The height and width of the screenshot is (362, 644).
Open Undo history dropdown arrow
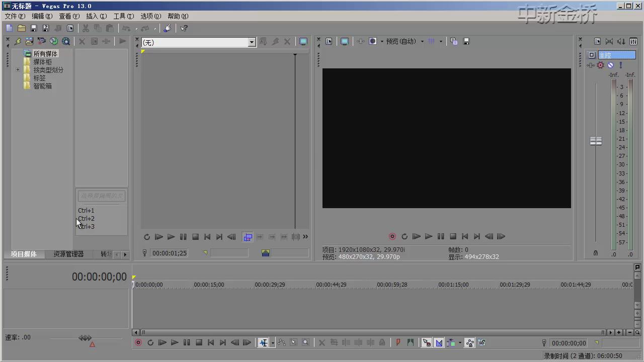coord(136,29)
